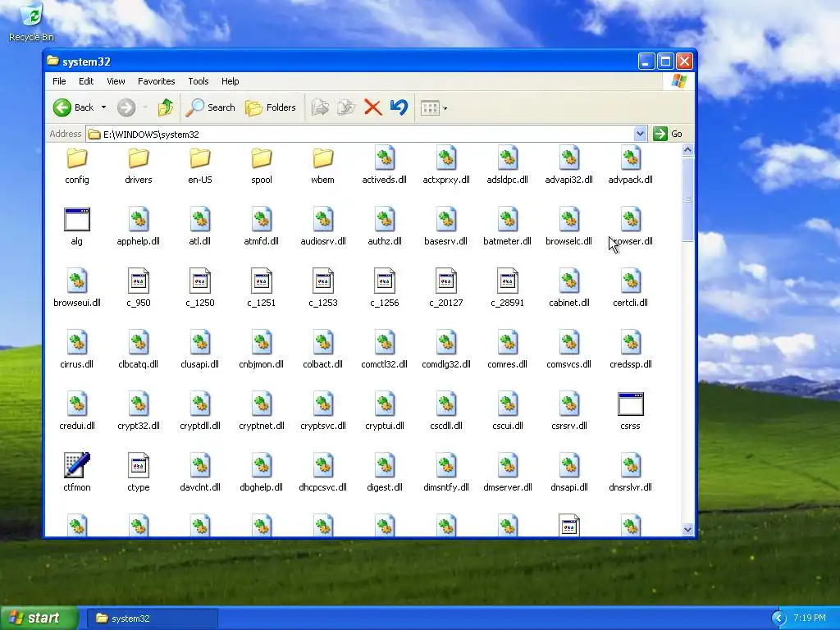
Task: Click the cirrus.dll file name
Action: tap(77, 364)
